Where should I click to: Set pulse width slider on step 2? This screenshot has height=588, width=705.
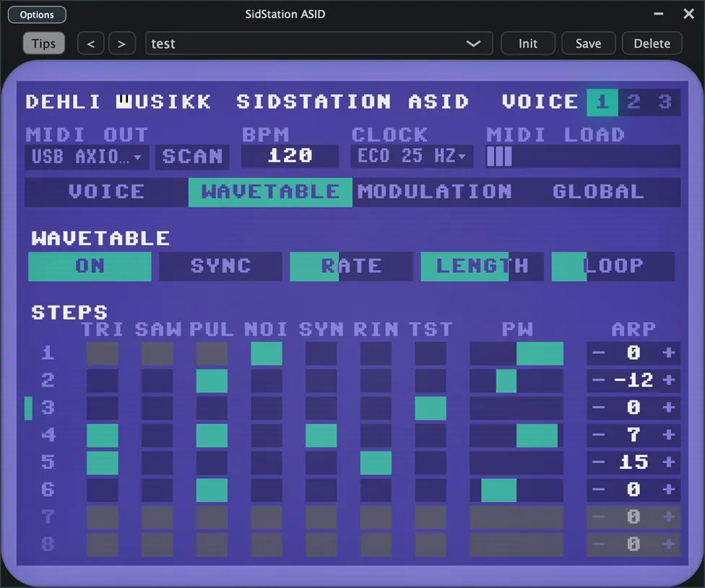pos(516,381)
